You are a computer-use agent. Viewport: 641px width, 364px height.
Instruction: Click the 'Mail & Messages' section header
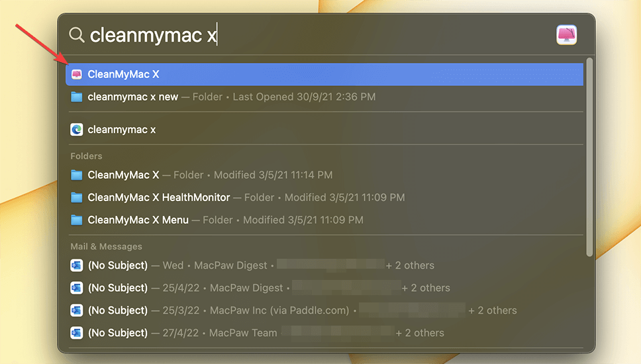tap(107, 246)
